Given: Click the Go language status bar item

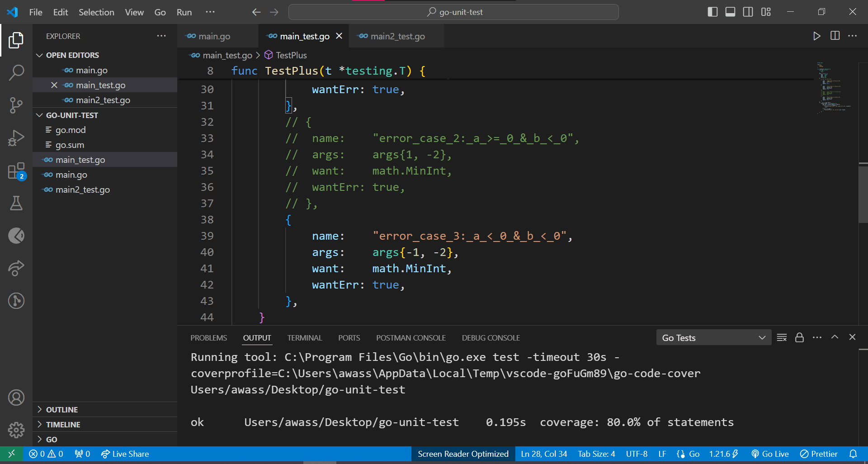Looking at the screenshot, I should 687,454.
